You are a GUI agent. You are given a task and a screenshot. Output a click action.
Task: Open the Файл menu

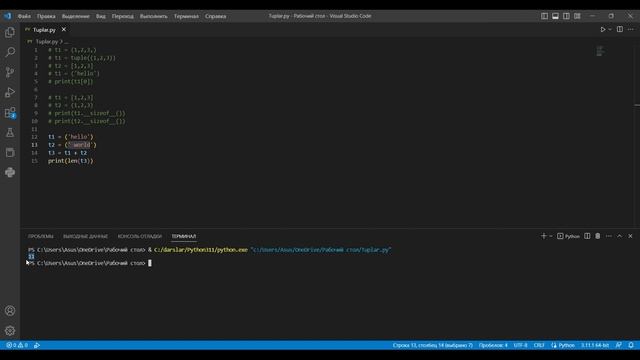pos(24,16)
